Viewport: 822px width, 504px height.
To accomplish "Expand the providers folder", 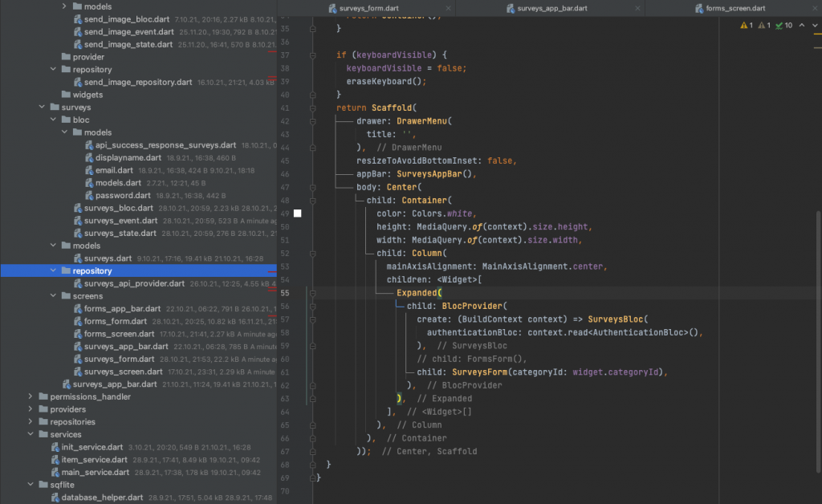I will [x=31, y=408].
